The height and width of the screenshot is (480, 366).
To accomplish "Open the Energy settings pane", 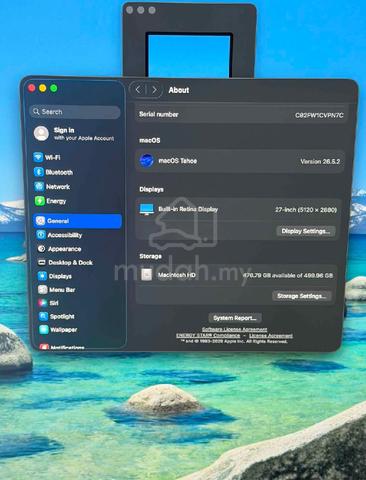I will coord(51,201).
